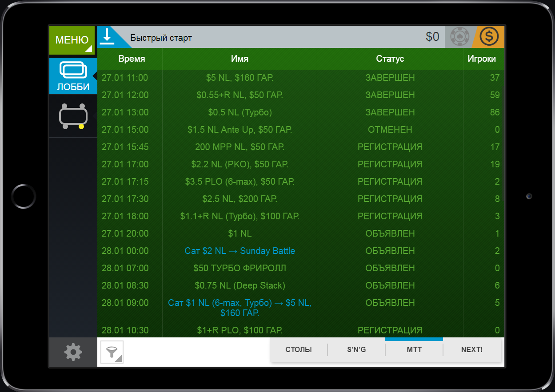Switch to the СТОЛЫ tab

pos(299,350)
